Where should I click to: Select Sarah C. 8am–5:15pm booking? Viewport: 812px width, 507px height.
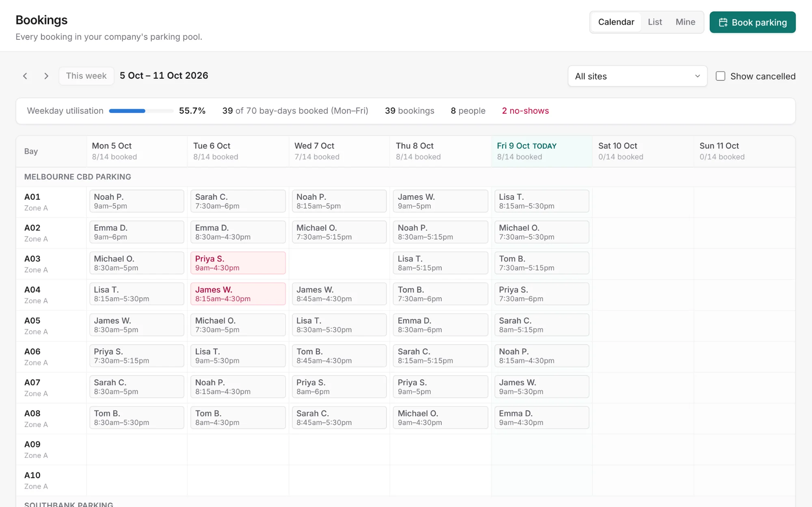click(542, 324)
